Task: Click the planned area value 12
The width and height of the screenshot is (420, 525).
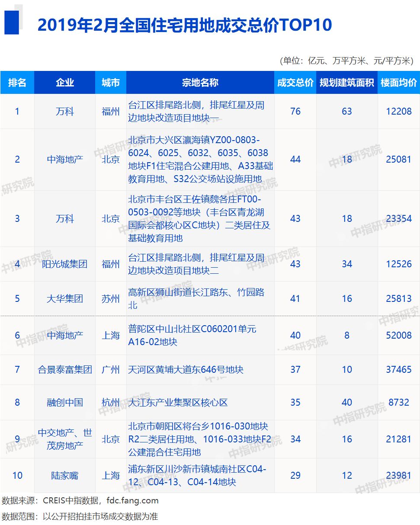Action: [347, 476]
